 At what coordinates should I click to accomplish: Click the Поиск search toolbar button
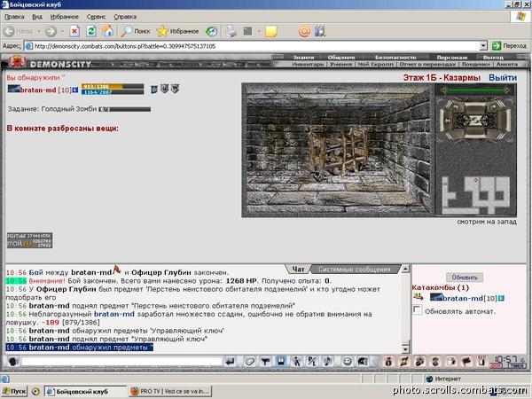[x=136, y=31]
